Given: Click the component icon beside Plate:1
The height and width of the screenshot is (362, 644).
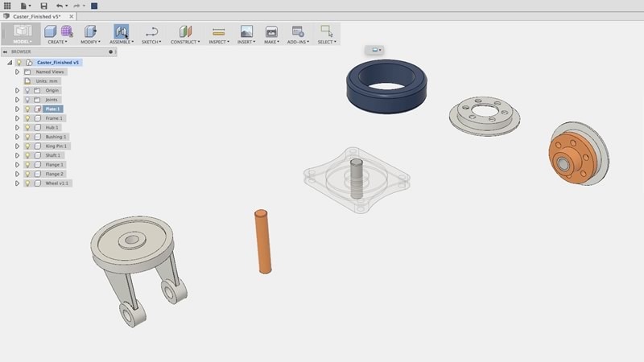Looking at the screenshot, I should point(38,109).
